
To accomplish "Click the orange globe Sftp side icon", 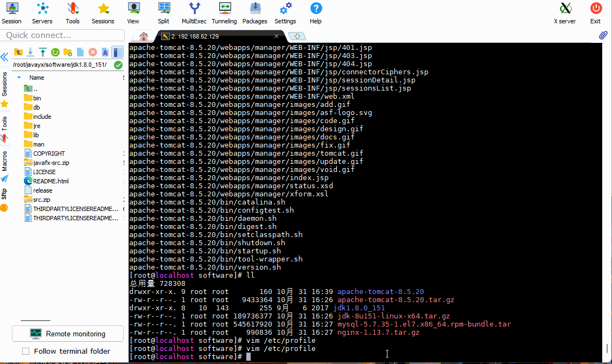I will tap(4, 208).
